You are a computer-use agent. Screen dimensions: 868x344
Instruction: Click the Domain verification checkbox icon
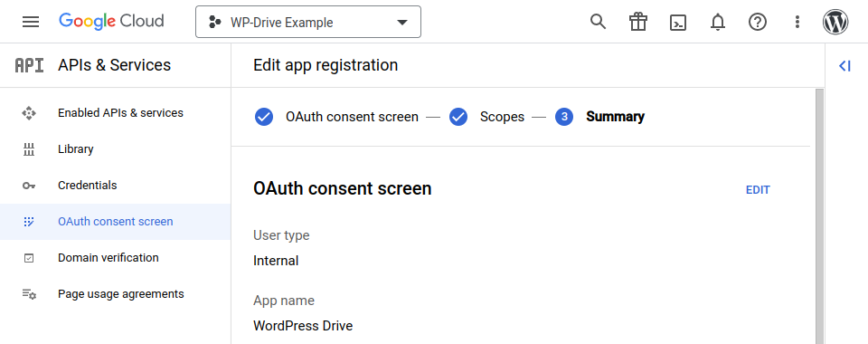click(29, 258)
